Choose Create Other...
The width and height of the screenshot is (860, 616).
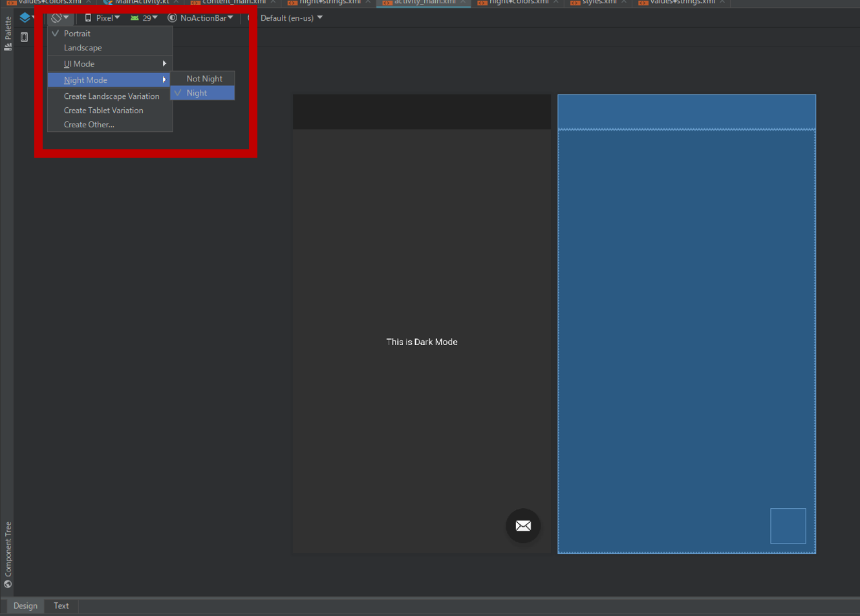click(110, 125)
